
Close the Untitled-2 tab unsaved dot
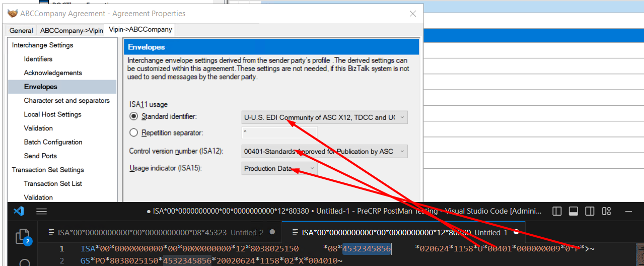(x=272, y=232)
